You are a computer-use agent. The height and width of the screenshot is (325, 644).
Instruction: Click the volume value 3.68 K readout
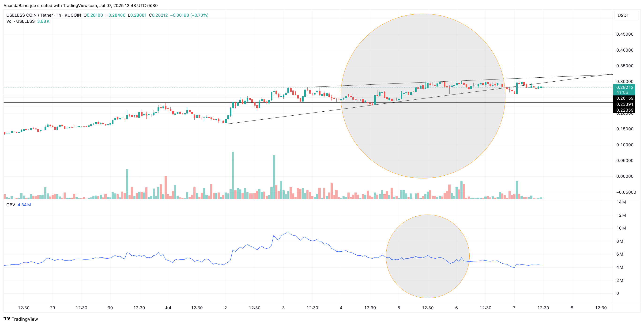tap(43, 22)
